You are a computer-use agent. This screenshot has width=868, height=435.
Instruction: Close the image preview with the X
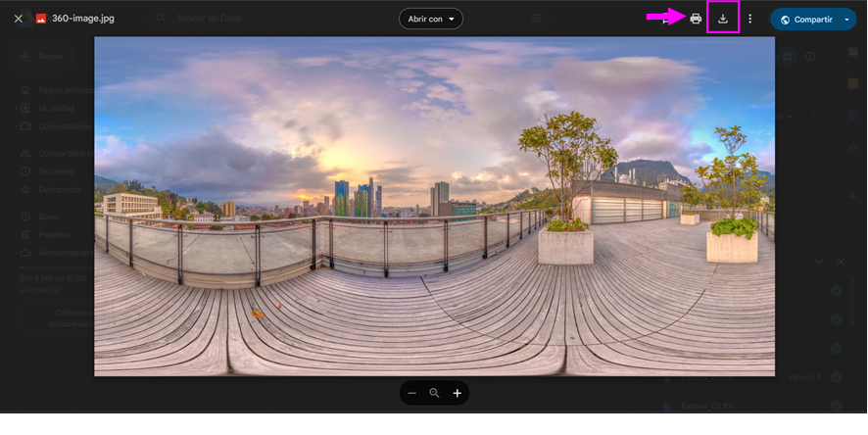[x=18, y=19]
